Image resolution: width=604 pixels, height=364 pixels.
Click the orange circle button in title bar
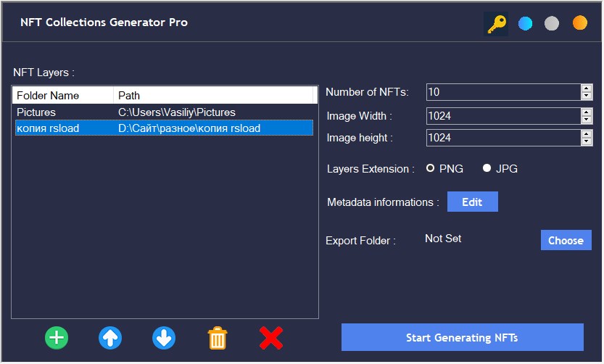point(580,22)
